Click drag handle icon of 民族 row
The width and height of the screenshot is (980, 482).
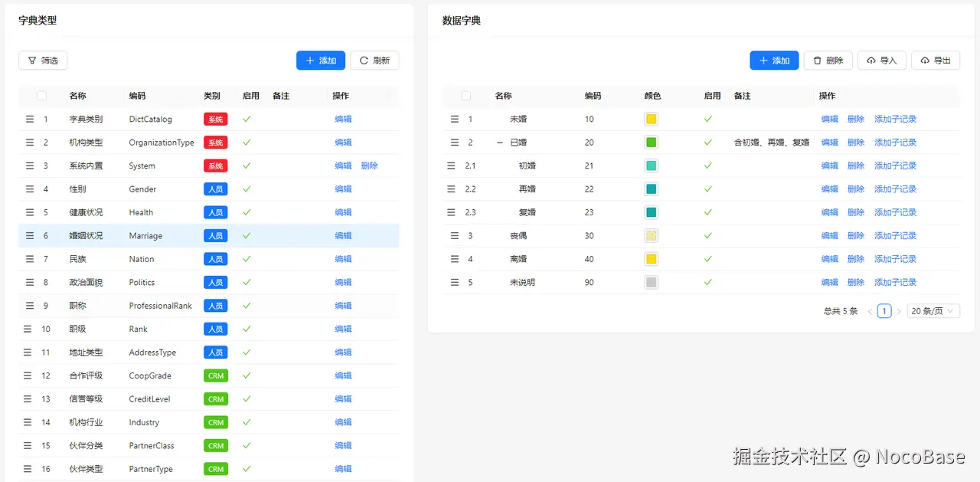point(30,259)
